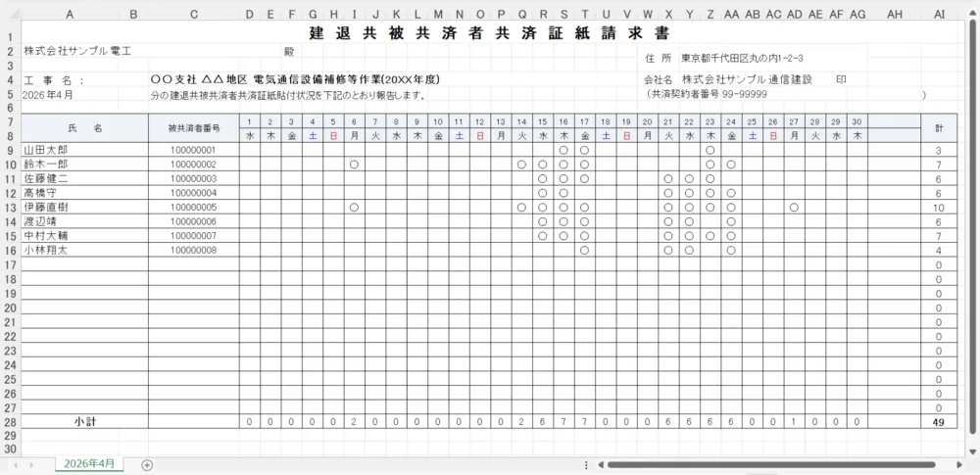This screenshot has height=475, width=980.
Task: Click the 被共済者番号 header cell
Action: 194,128
